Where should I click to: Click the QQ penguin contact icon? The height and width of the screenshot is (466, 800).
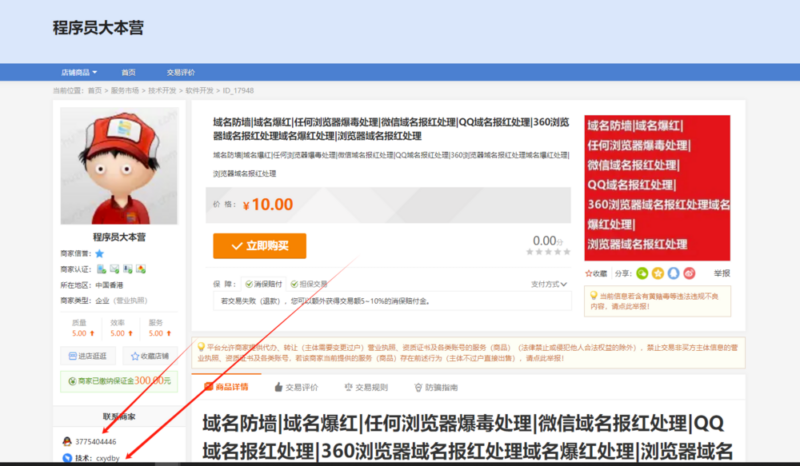[67, 442]
